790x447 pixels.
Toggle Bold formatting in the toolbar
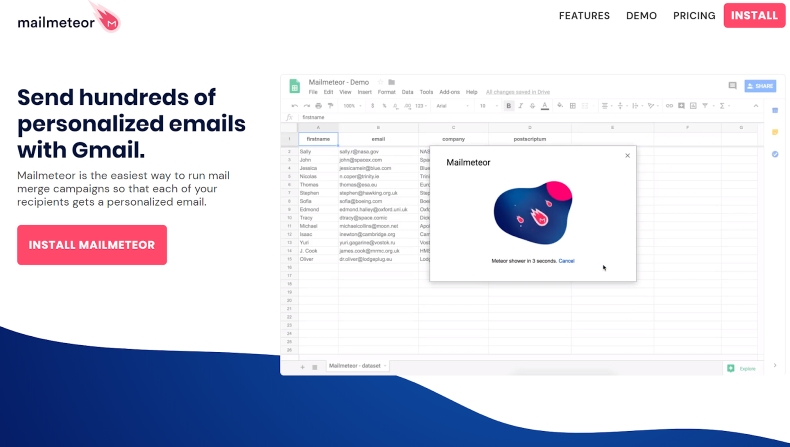click(x=508, y=105)
